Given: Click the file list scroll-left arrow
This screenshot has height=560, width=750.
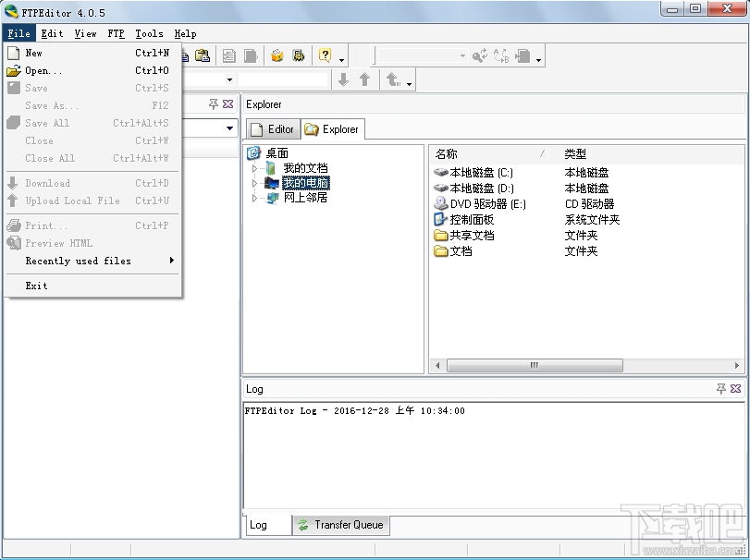Looking at the screenshot, I should coord(437,366).
